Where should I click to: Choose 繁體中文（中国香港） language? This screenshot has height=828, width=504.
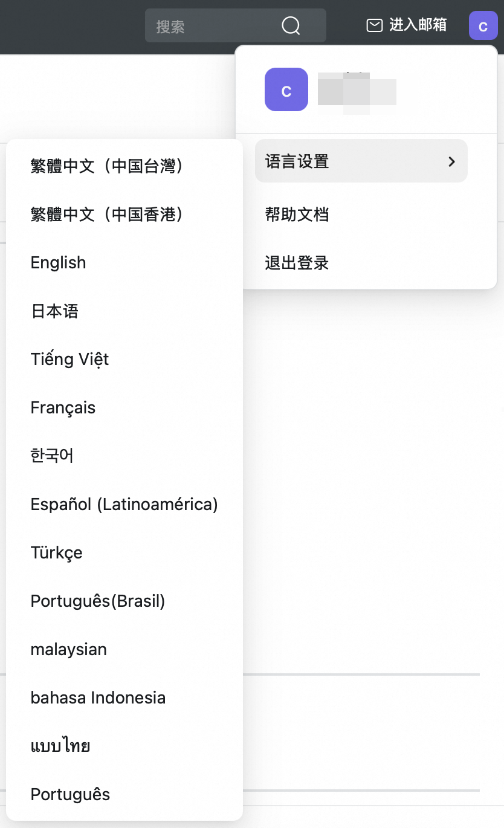107,215
